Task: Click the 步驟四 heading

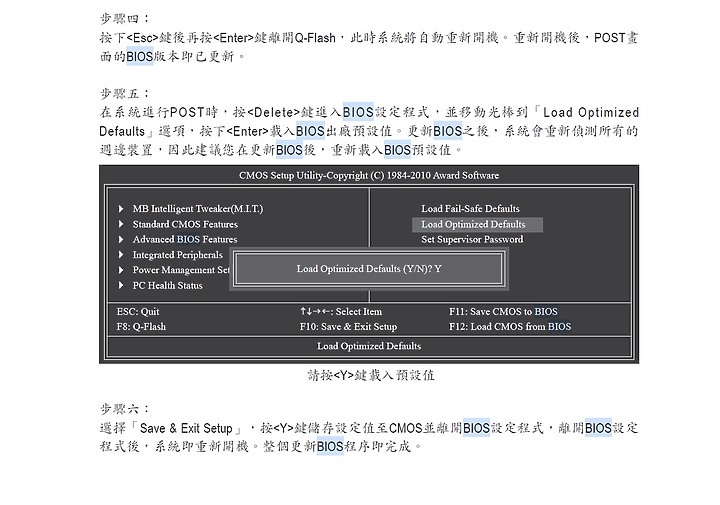Action: [124, 18]
